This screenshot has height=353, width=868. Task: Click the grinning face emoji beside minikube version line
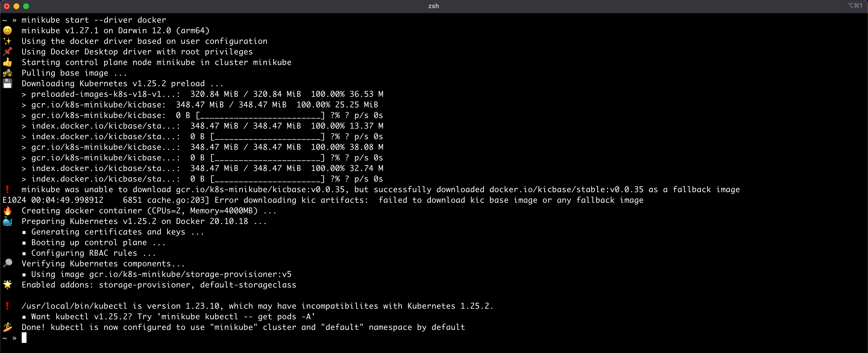7,31
